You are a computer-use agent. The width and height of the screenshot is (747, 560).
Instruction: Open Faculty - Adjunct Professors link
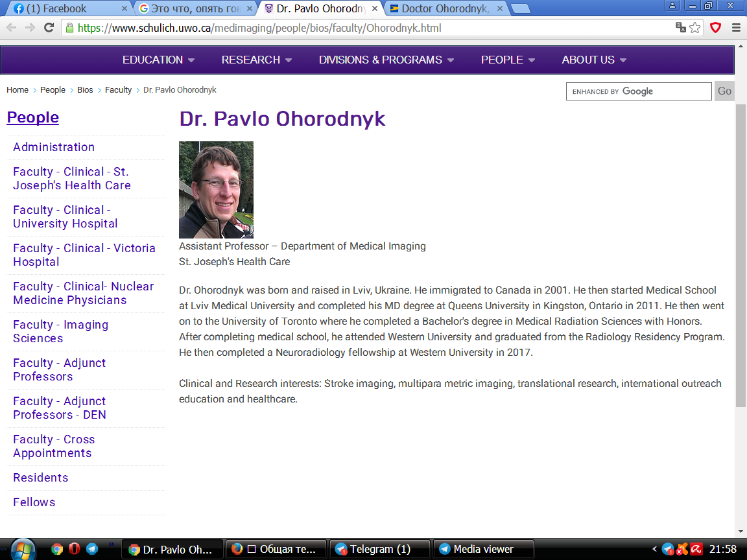pyautogui.click(x=59, y=369)
